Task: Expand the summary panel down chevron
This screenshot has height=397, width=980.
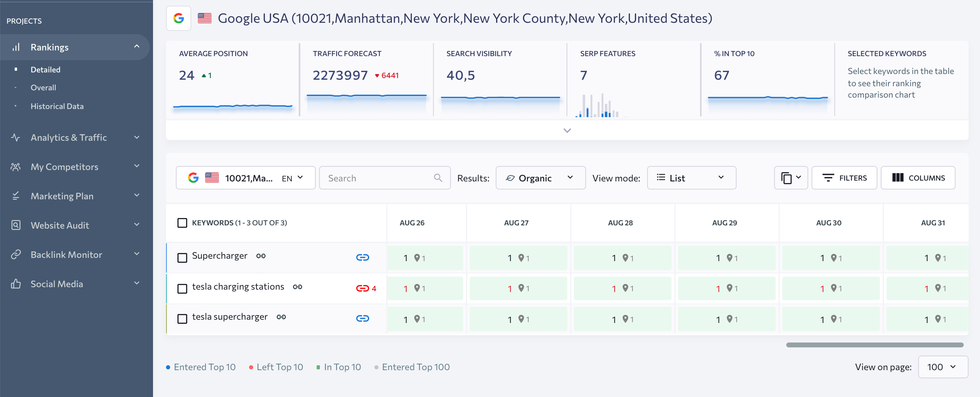Action: point(567,131)
